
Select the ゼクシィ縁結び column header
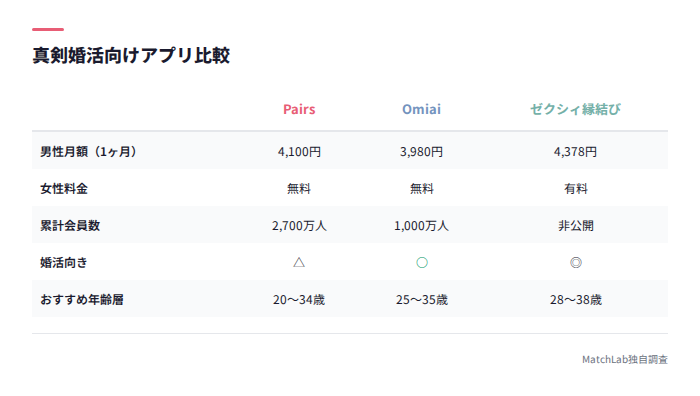[x=575, y=109]
